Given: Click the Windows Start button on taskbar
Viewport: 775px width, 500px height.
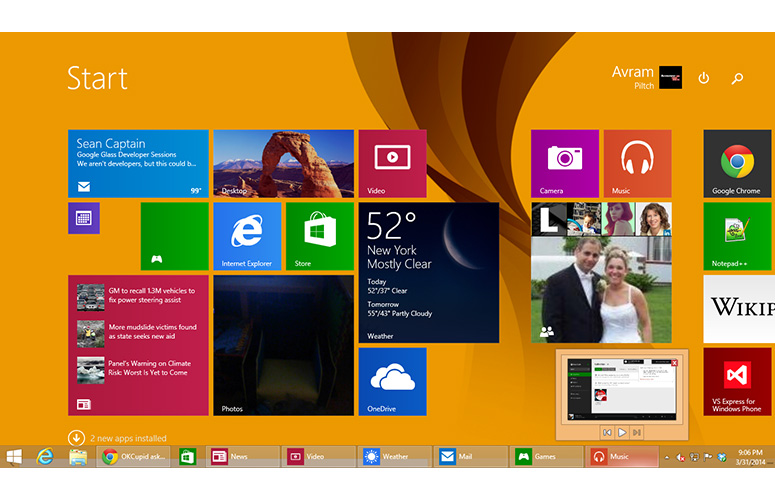Looking at the screenshot, I should point(14,457).
